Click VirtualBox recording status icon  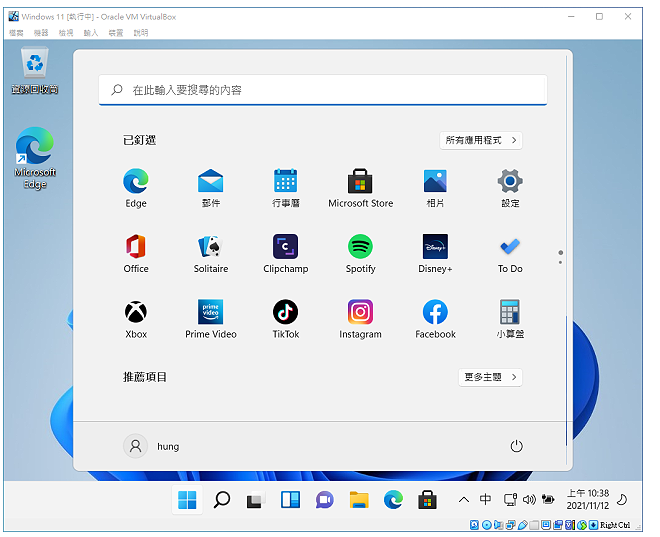coord(558,525)
